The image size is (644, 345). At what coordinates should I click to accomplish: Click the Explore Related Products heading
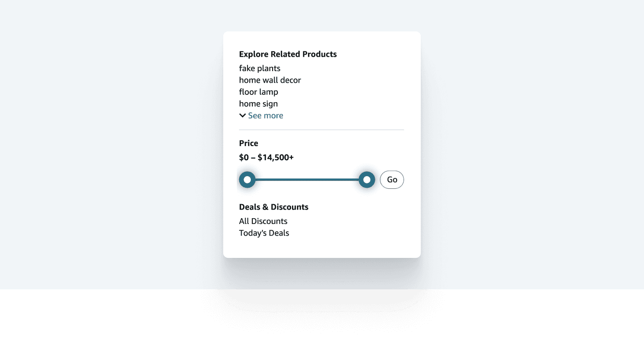coord(288,54)
